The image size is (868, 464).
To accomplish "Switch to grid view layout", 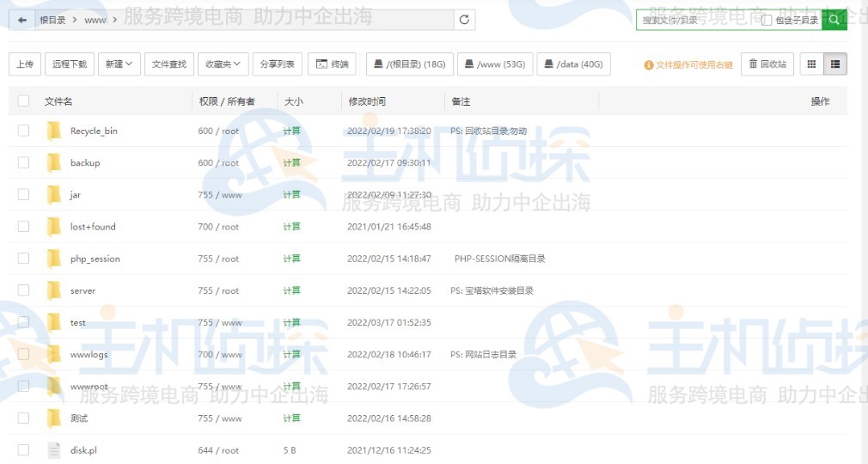I will coord(810,64).
